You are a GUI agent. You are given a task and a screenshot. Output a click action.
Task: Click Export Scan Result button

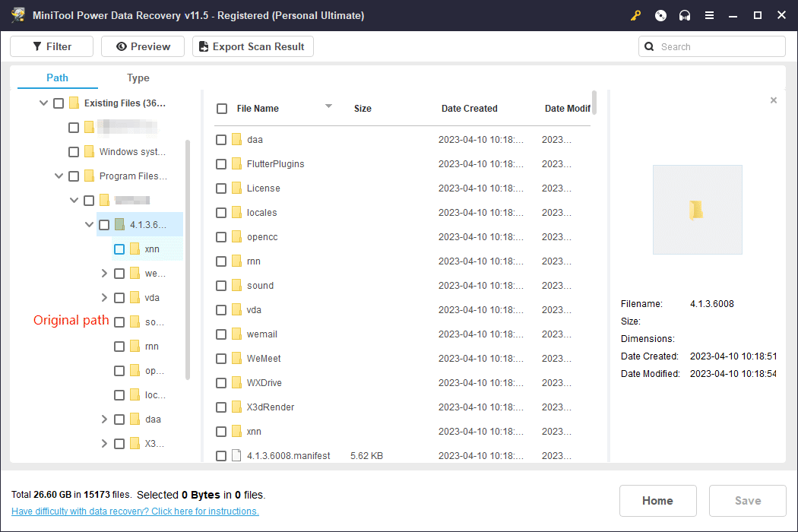pos(253,46)
